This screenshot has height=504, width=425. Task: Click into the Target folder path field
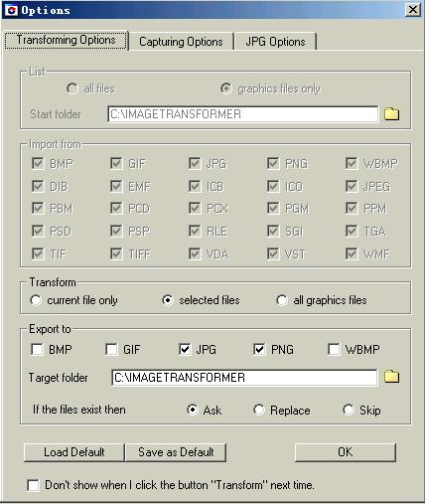244,378
